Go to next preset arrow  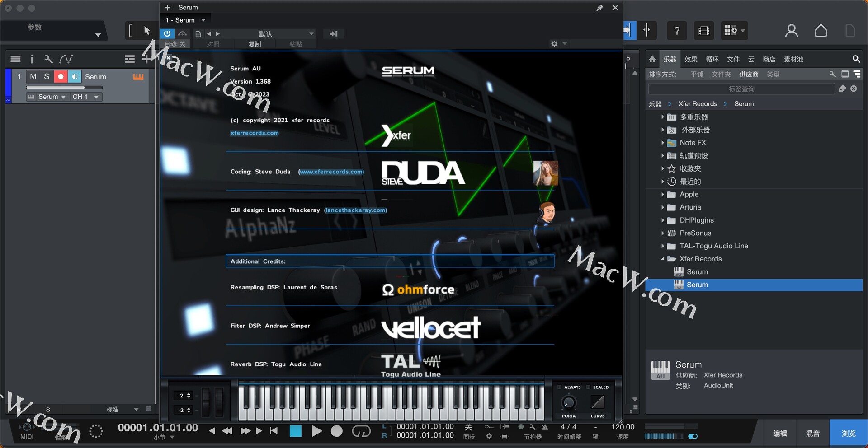[217, 34]
